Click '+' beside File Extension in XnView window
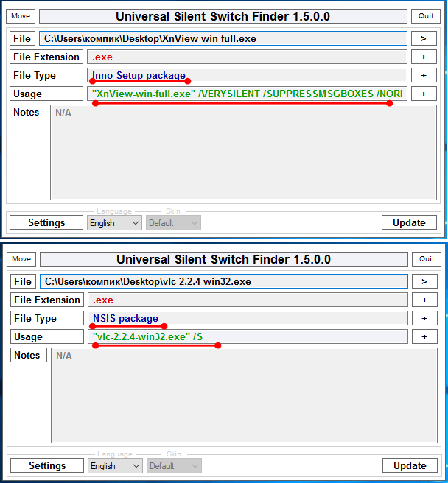This screenshot has width=448, height=483. (424, 57)
